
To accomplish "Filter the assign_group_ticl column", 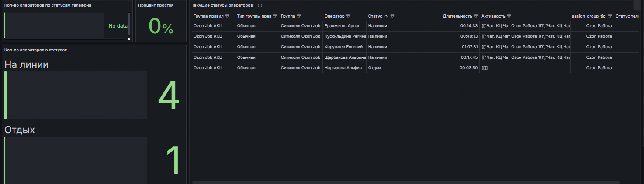I will (609, 16).
